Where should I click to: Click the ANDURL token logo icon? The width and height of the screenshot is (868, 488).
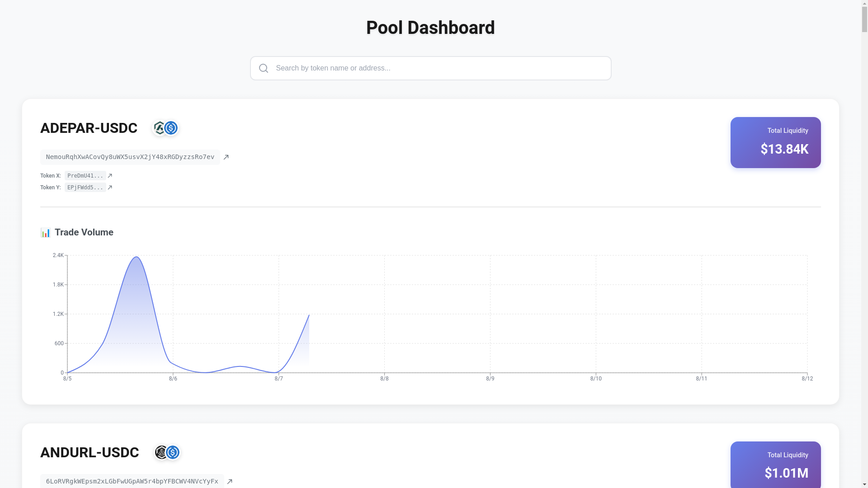tap(161, 452)
